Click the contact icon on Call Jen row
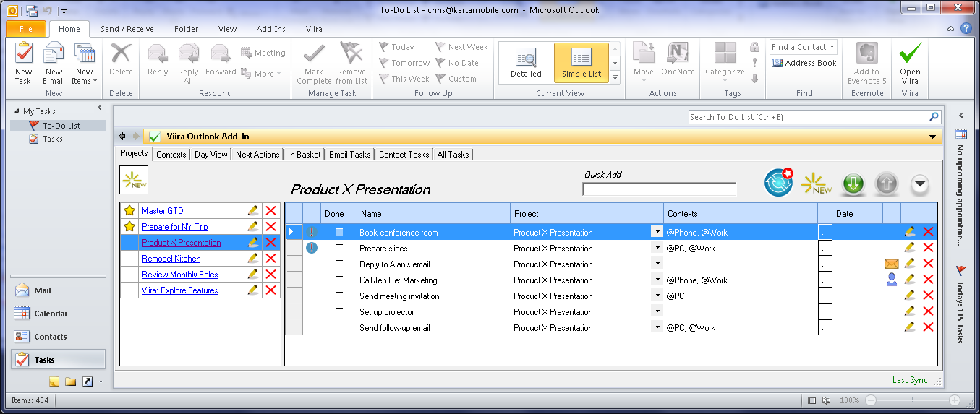Screen dimensions: 980x414 [891, 280]
